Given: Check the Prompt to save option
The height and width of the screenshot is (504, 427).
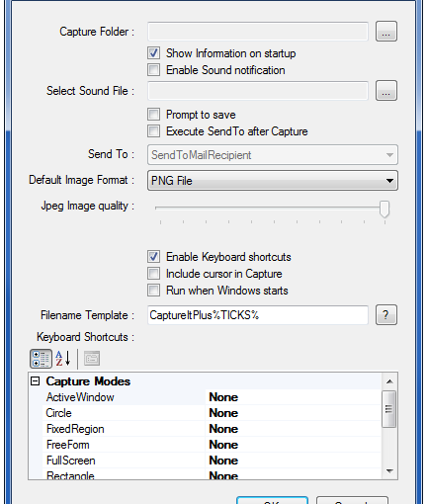Looking at the screenshot, I should (x=154, y=115).
